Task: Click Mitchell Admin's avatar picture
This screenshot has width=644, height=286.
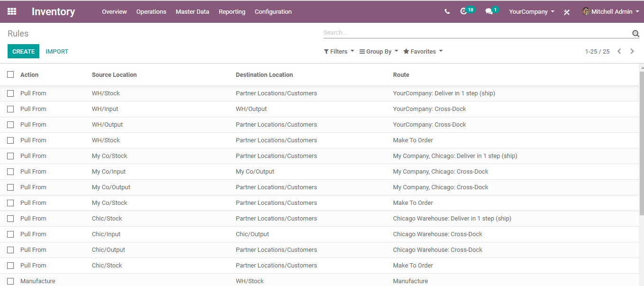Action: [586, 11]
